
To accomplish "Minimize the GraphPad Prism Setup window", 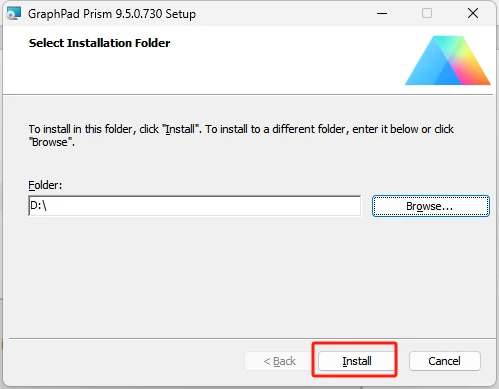I will coord(382,14).
